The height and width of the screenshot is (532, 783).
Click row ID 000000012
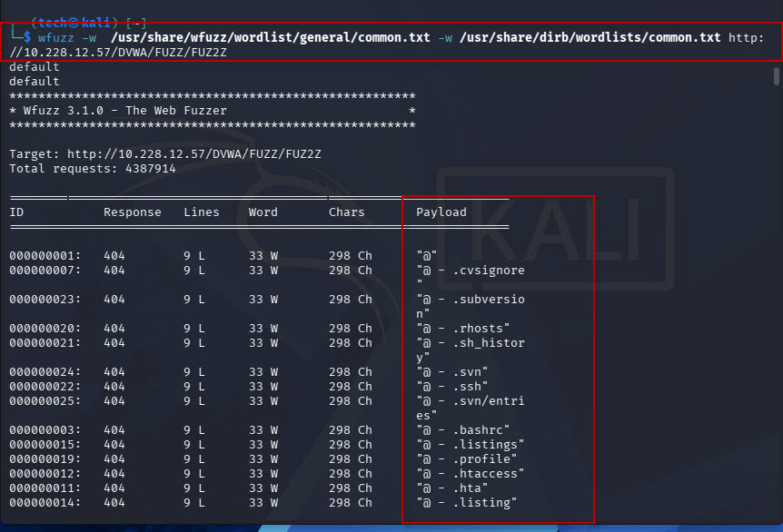click(45, 473)
